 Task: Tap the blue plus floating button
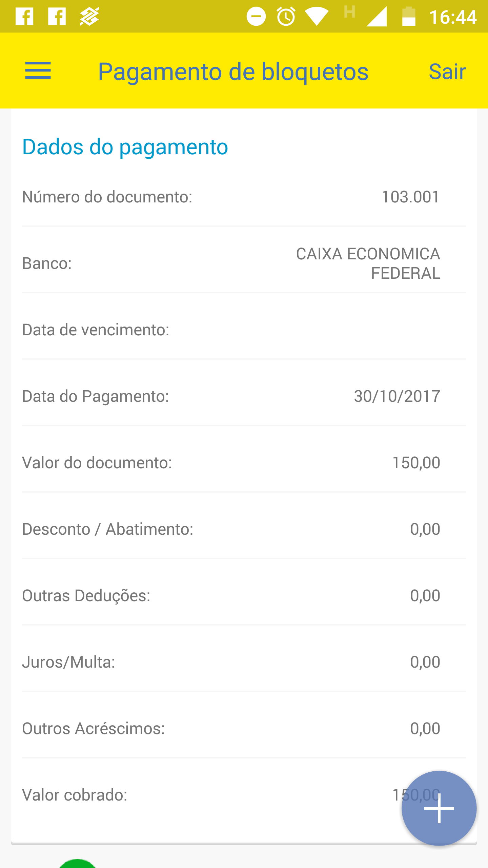coord(439,809)
